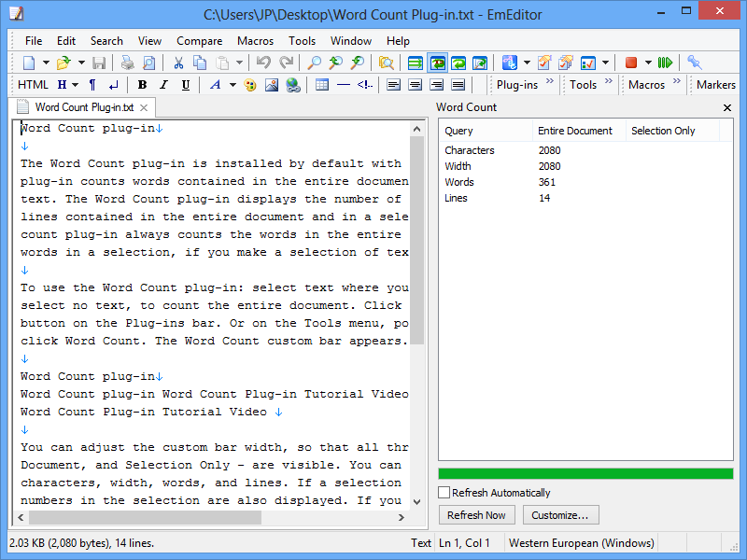Viewport: 747px width, 560px height.
Task: Open the Macros menu
Action: [x=255, y=41]
